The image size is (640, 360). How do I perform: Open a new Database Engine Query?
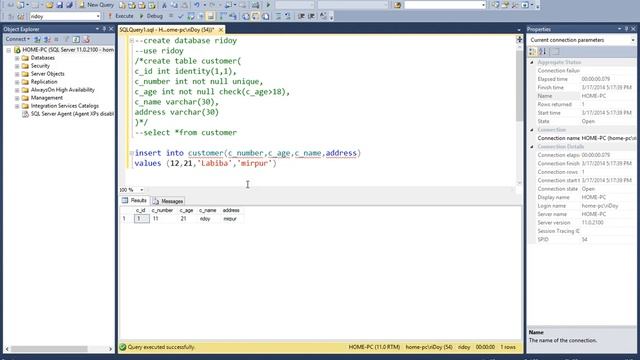[x=122, y=5]
